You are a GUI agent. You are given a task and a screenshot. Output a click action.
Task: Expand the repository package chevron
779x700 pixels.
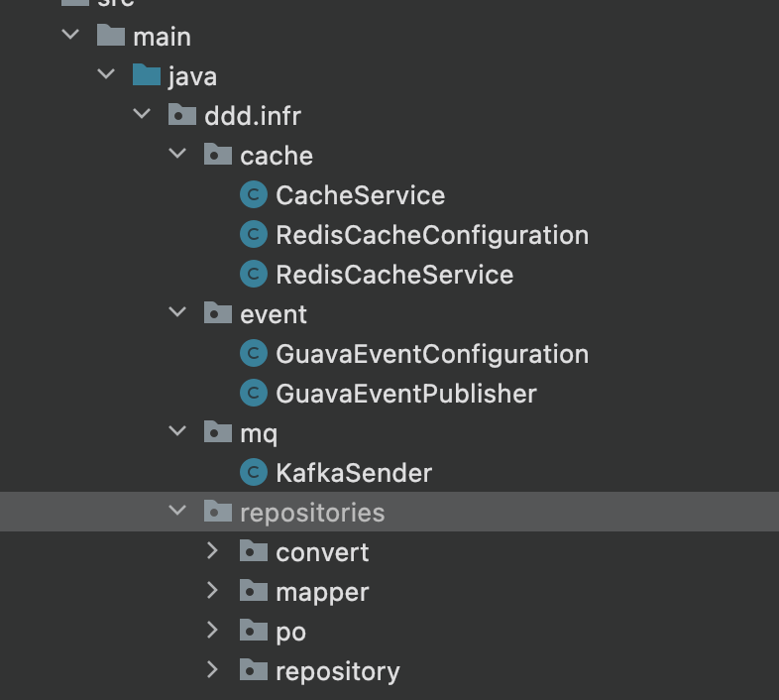point(212,669)
